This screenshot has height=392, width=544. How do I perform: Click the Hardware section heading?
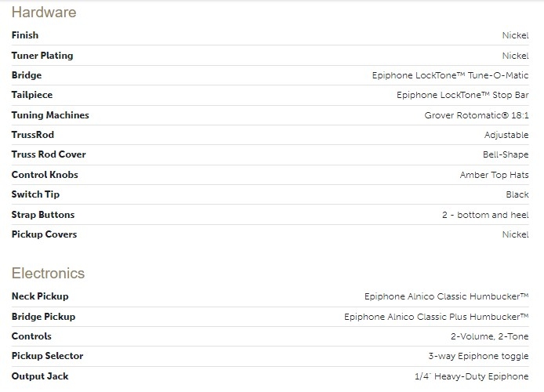coord(44,13)
